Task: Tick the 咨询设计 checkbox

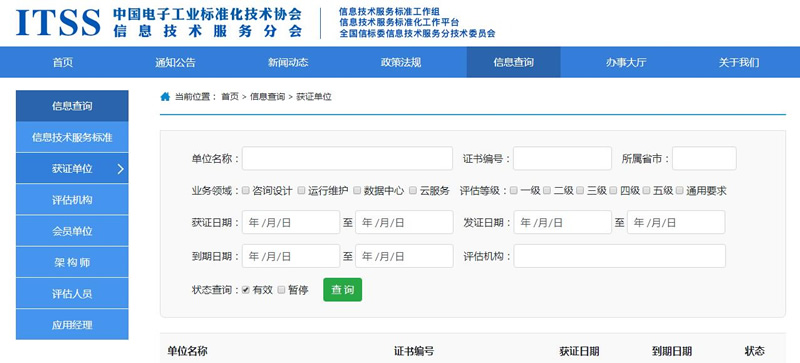Action: pyautogui.click(x=246, y=190)
